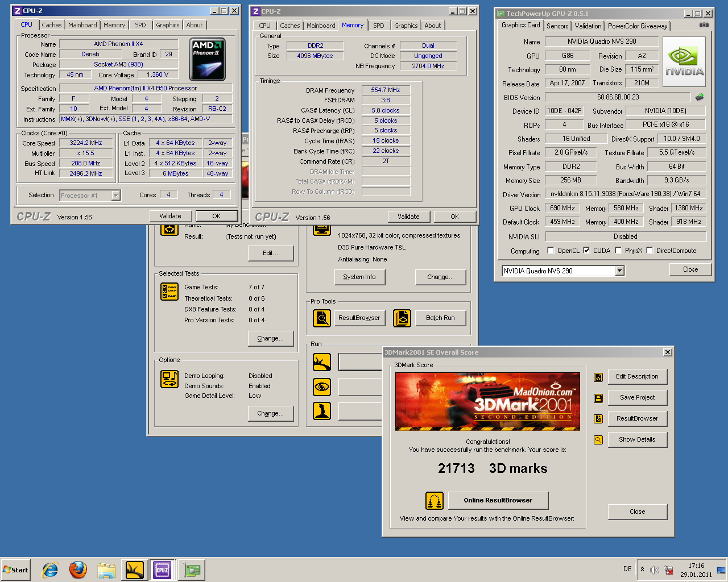Click the Batch Run icon in Pro Tools
728x582 pixels.
point(402,318)
